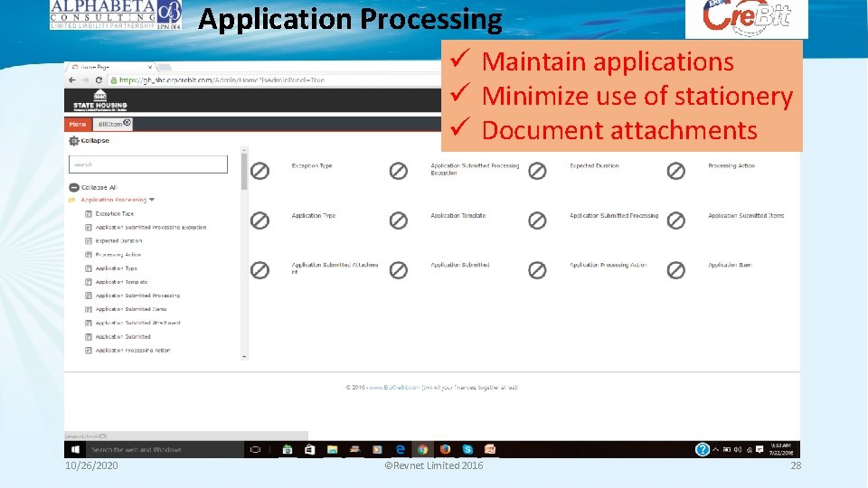Open the Application Type tile icon

[x=259, y=221]
